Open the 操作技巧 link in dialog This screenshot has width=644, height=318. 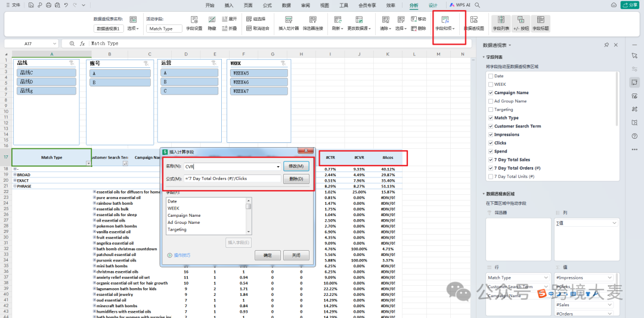pyautogui.click(x=179, y=255)
